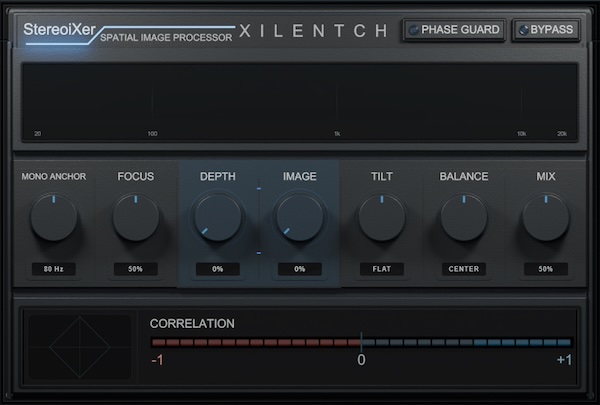Click the MIX label
The height and width of the screenshot is (405, 600).
click(546, 176)
